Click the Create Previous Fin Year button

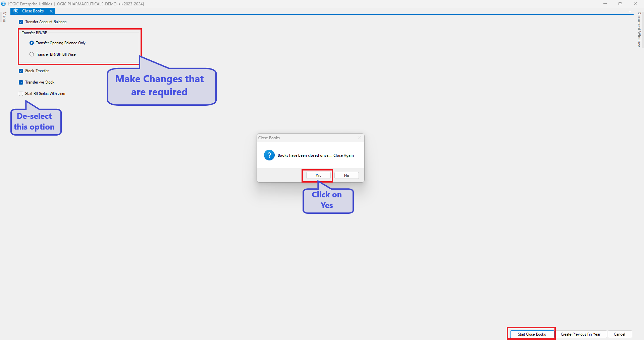(x=581, y=334)
